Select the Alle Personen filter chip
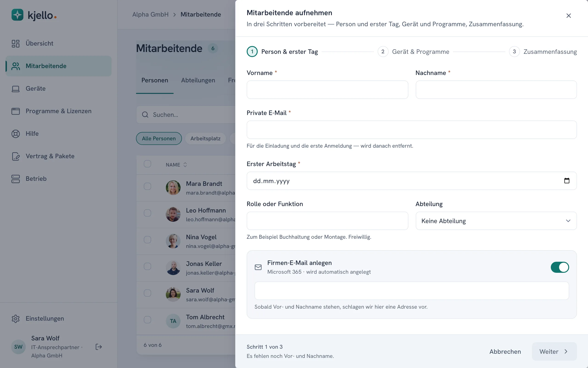The height and width of the screenshot is (368, 588). pyautogui.click(x=159, y=138)
